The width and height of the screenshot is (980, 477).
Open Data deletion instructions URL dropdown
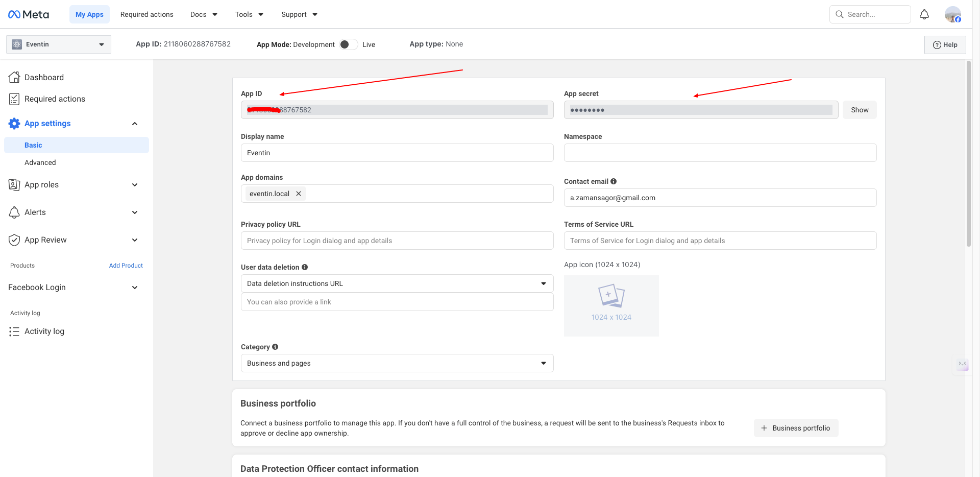[x=397, y=283]
